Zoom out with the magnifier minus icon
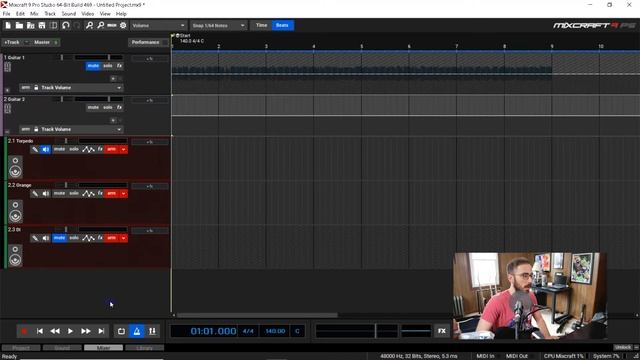The width and height of the screenshot is (640, 360). tap(100, 25)
